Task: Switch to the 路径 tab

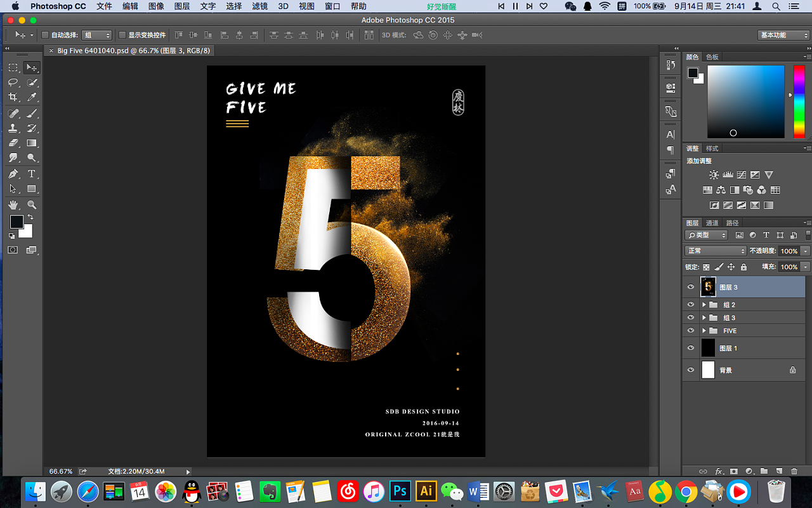Action: click(733, 223)
